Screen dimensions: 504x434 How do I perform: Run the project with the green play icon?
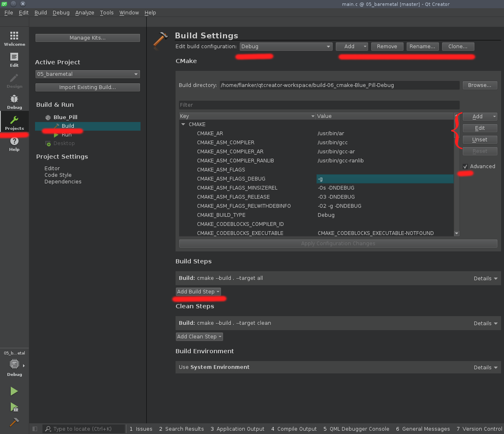point(14,391)
